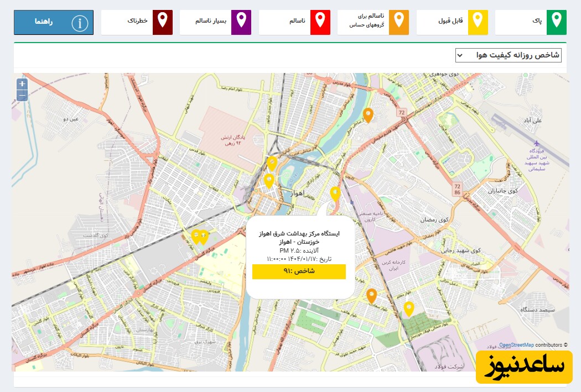
Task: Zoom out of the map with minus
Action: coord(22,96)
